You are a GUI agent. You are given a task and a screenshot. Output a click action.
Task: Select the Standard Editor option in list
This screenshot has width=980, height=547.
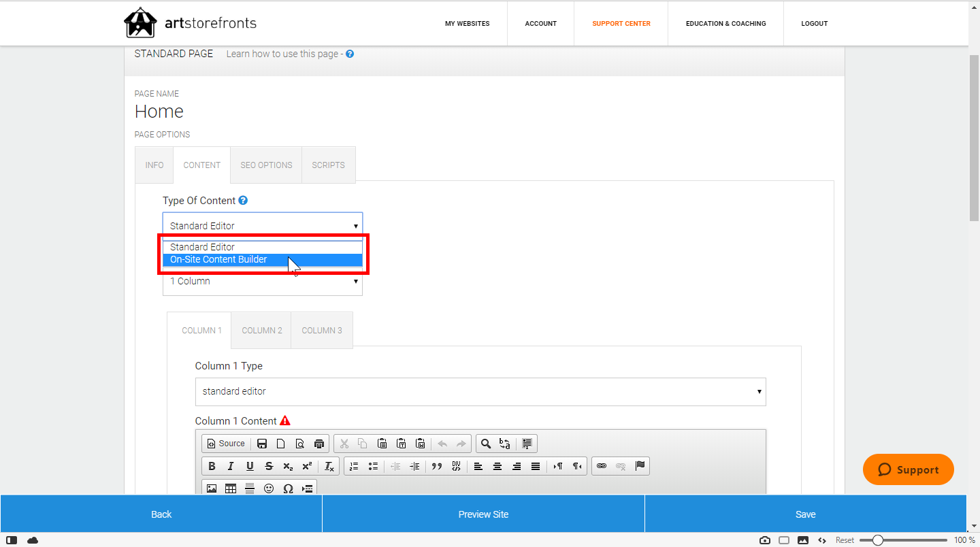pos(263,247)
